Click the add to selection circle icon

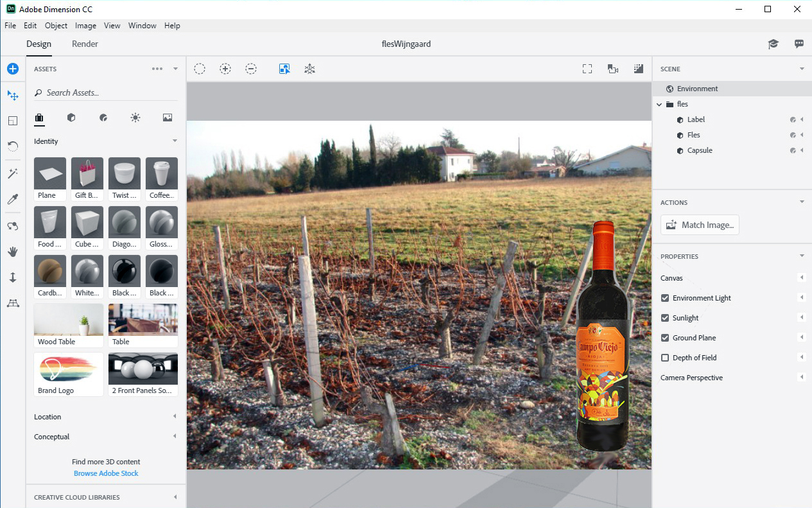click(225, 69)
